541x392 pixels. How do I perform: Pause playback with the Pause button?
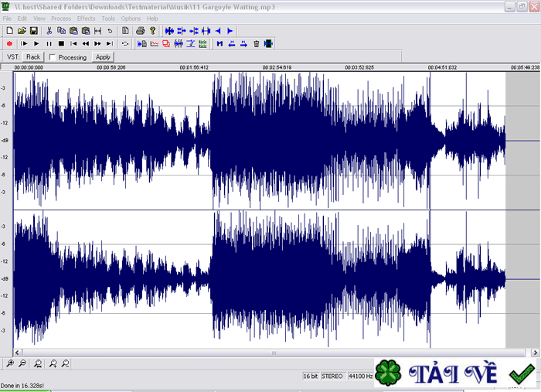coord(49,43)
